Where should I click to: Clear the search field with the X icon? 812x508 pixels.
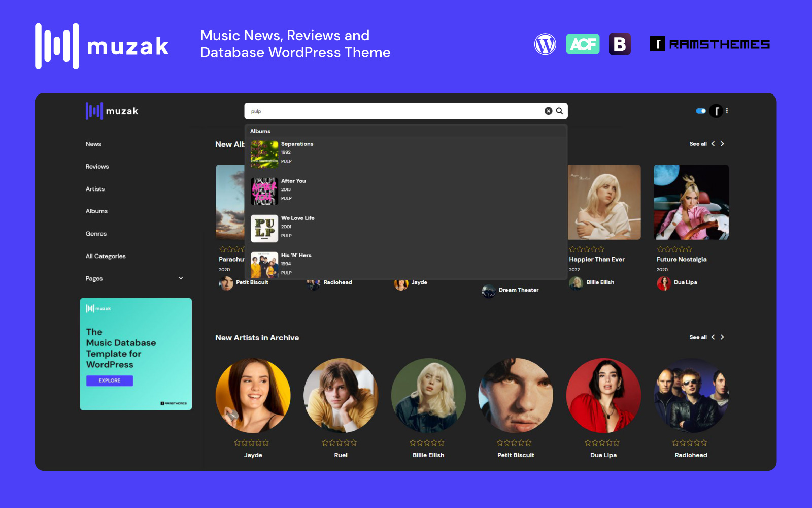tap(548, 111)
